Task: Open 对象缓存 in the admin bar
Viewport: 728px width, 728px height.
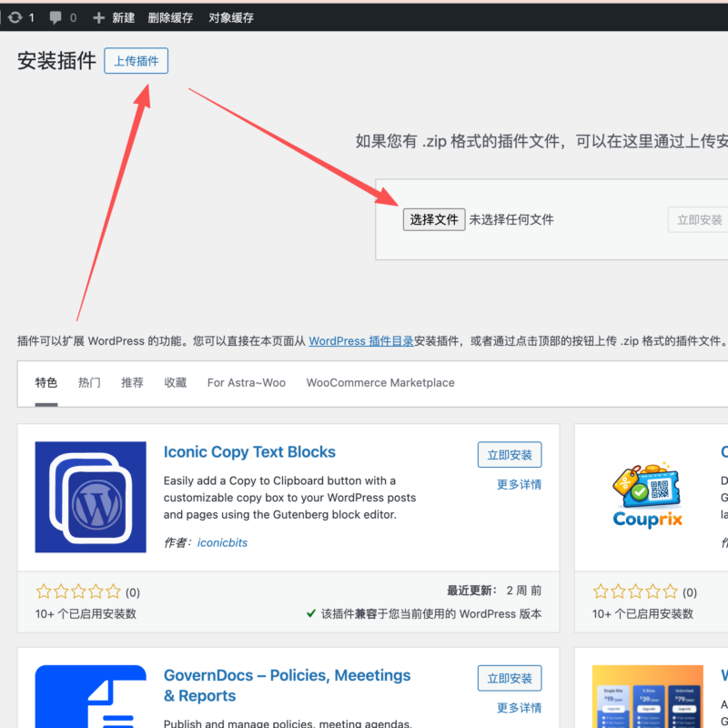Action: click(231, 17)
